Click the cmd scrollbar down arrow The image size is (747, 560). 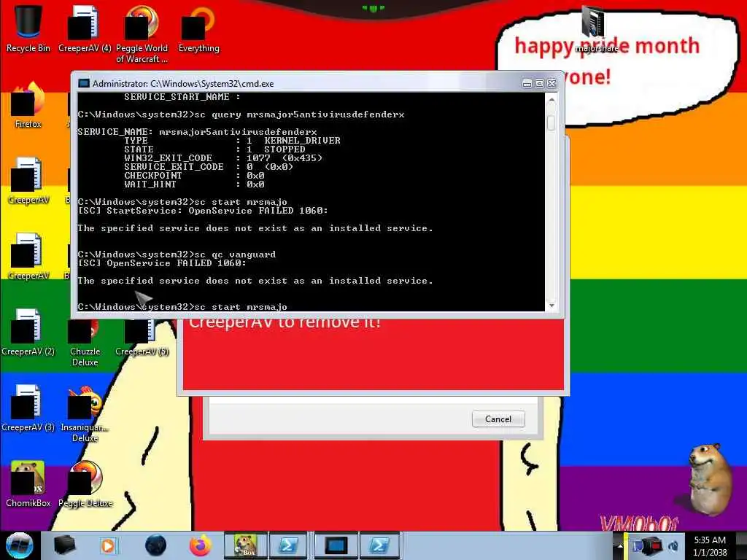[551, 306]
